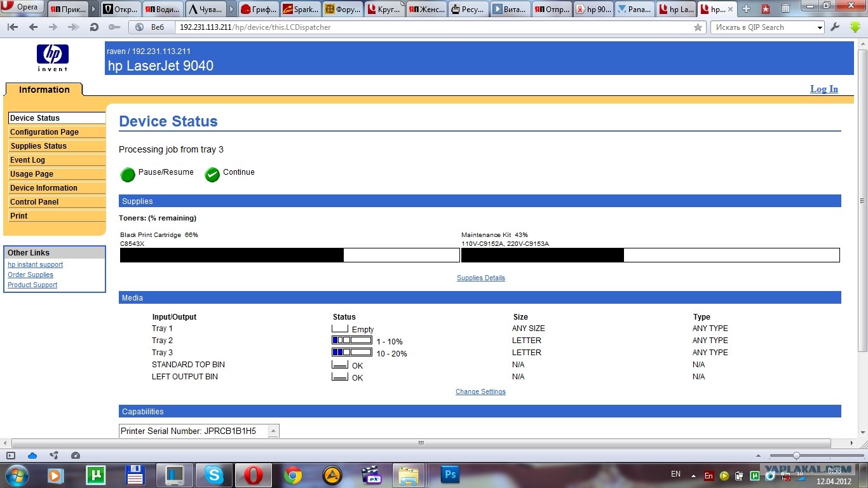Expand the Capabilities serial number list arrow

point(273,431)
